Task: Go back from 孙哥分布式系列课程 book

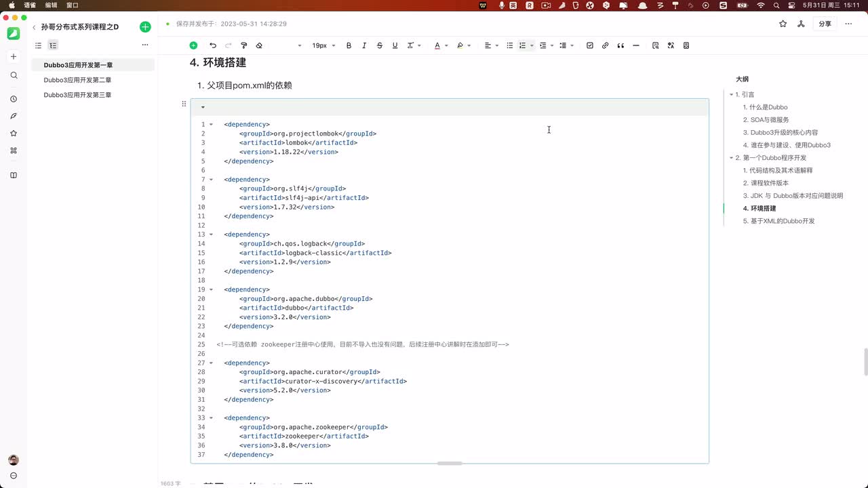Action: click(x=34, y=27)
